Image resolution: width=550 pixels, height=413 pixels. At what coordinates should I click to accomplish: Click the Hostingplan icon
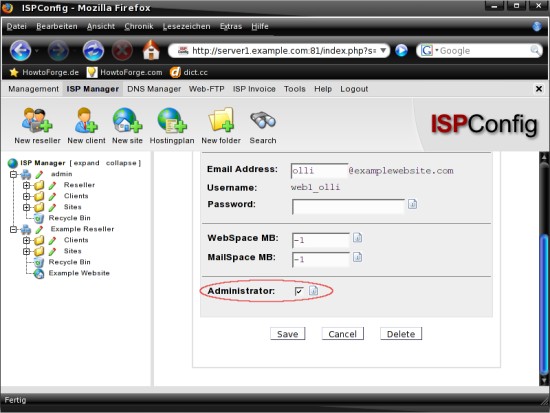point(172,120)
